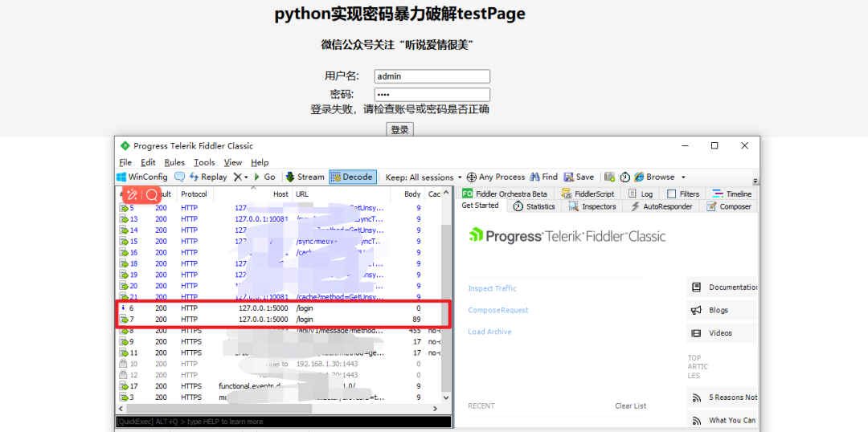The image size is (868, 432).
Task: Click the red search overlay icon
Action: [x=152, y=194]
